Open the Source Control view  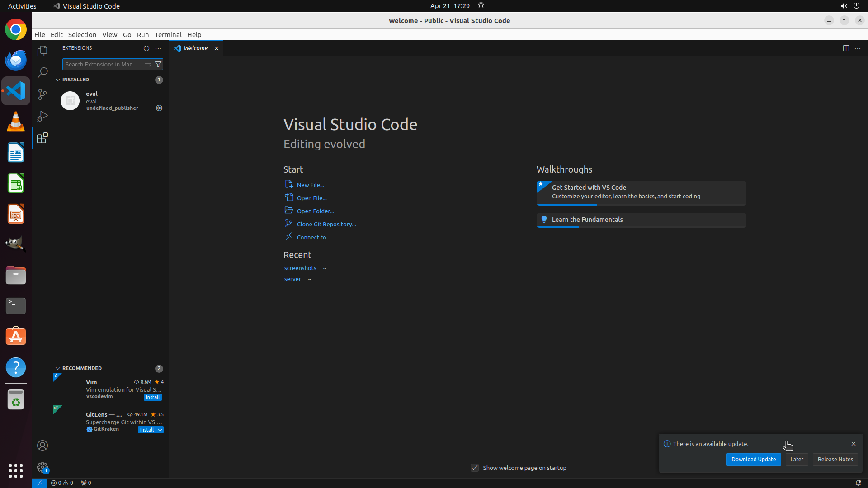(42, 94)
